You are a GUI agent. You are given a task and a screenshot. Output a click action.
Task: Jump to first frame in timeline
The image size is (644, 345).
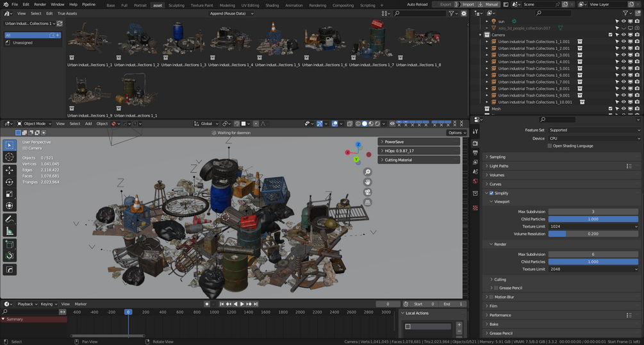tap(222, 304)
